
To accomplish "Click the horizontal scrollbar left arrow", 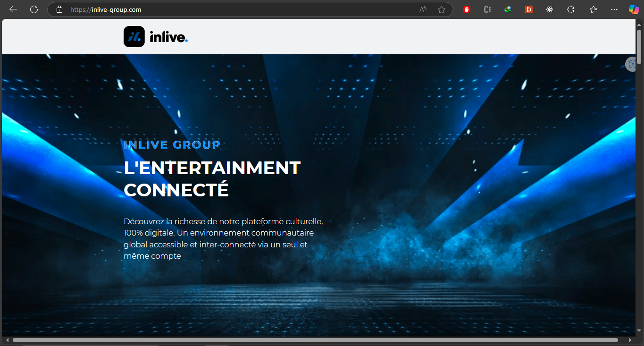I will click(x=7, y=340).
